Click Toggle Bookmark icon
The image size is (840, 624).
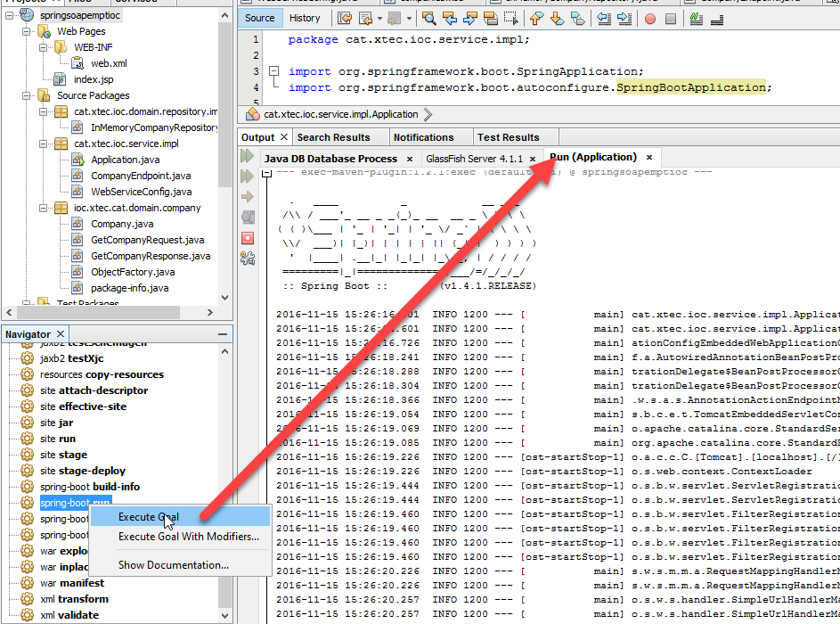point(577,19)
